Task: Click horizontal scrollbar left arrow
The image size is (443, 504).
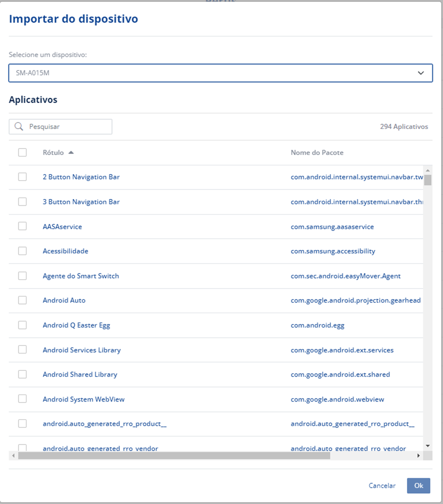Action: (x=13, y=455)
